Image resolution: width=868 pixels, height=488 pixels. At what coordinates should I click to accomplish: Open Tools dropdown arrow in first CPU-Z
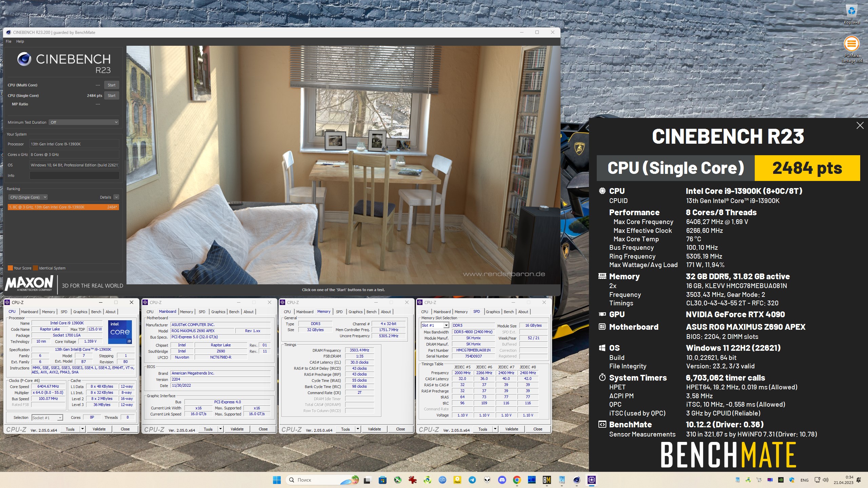pyautogui.click(x=82, y=429)
